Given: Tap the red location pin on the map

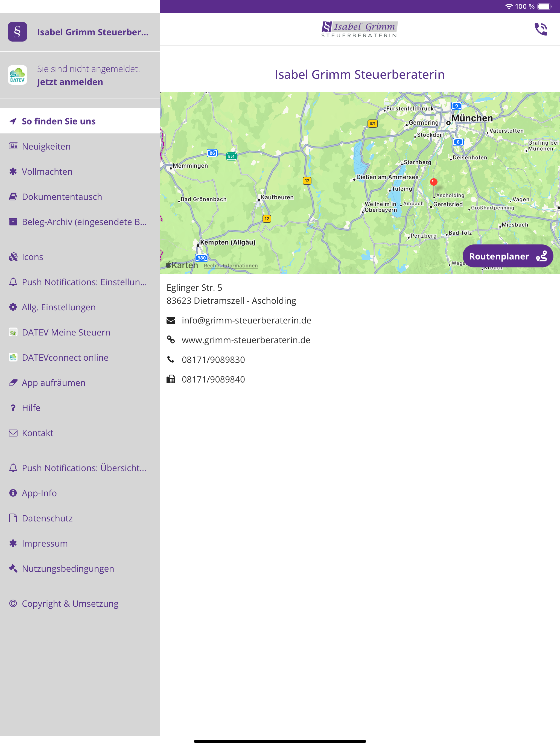Looking at the screenshot, I should coord(434,182).
